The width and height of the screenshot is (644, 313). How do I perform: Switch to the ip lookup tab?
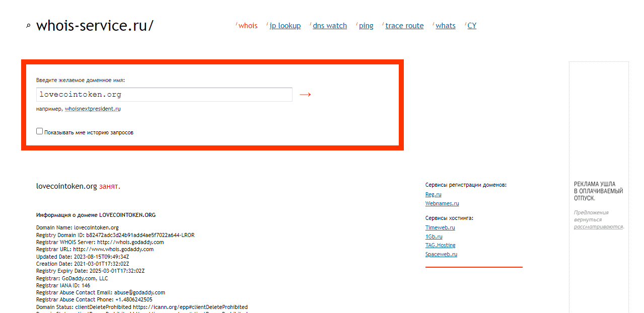[285, 26]
